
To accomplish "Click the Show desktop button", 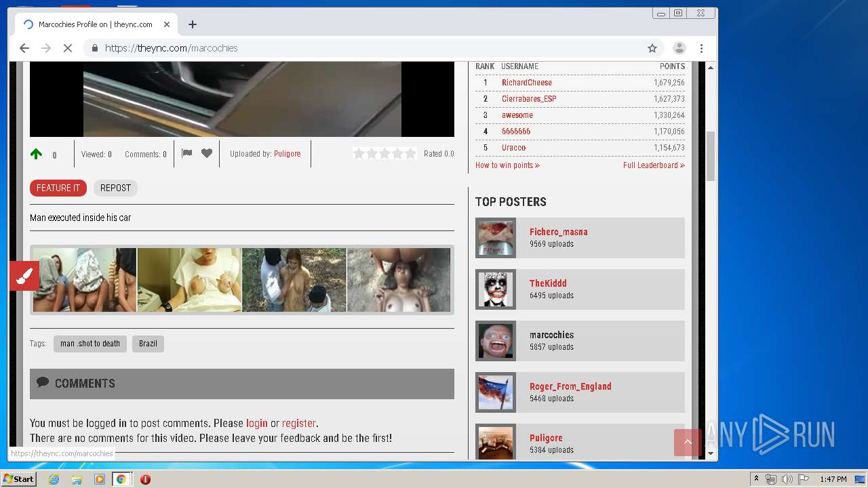I will click(861, 479).
